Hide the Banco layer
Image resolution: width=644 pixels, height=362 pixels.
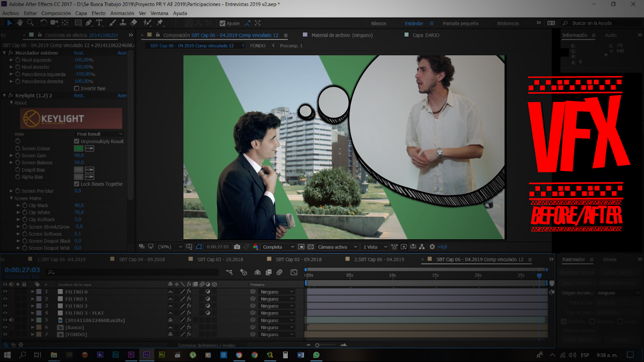(x=5, y=327)
